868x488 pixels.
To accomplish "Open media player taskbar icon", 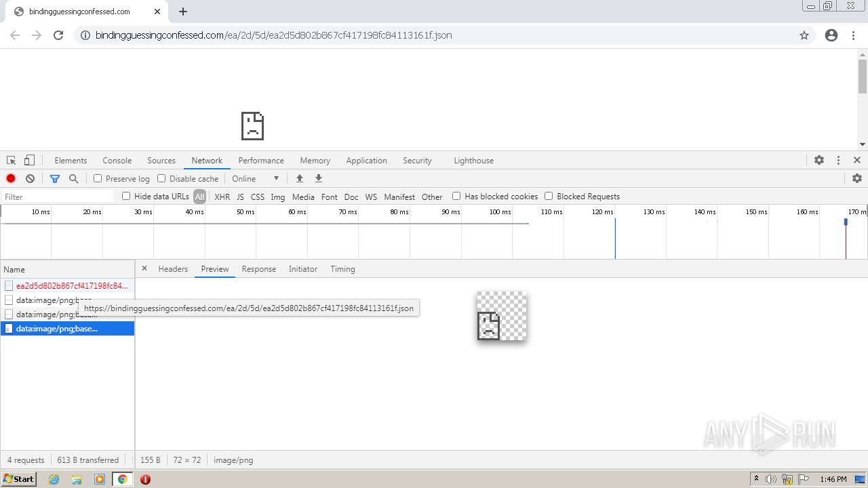I will (x=100, y=479).
